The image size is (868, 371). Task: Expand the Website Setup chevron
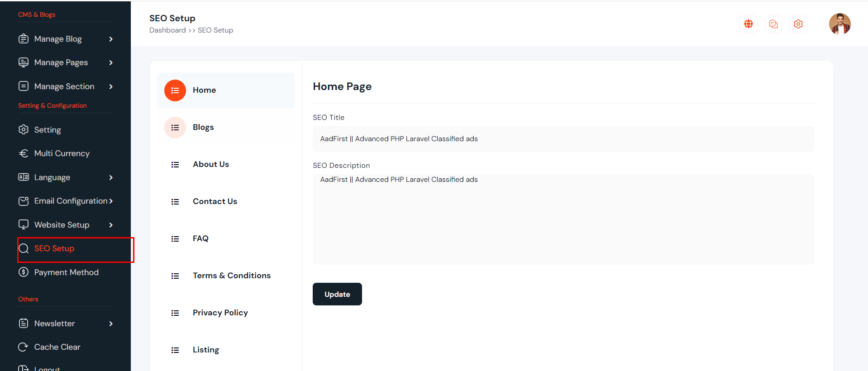(111, 225)
